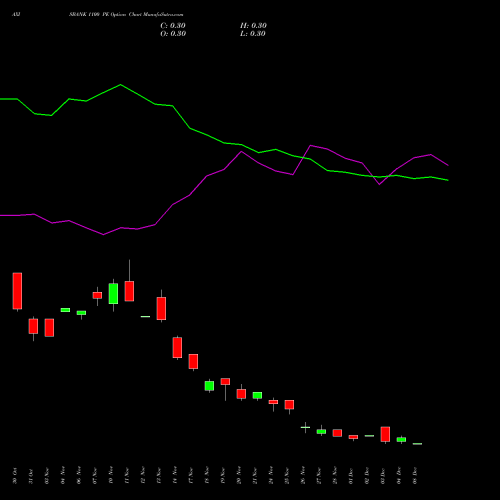Select the green candle above 10 Nov
The image size is (500, 500).
113,294
